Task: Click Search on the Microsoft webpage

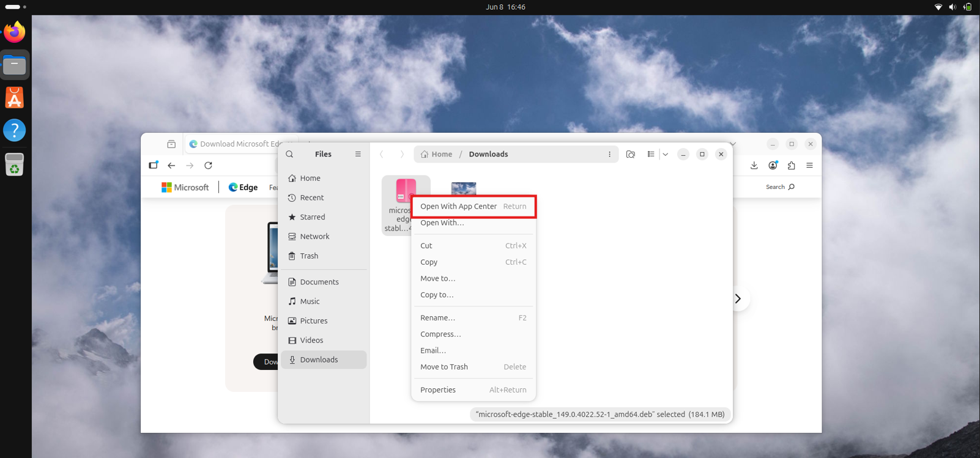Action: click(x=780, y=187)
